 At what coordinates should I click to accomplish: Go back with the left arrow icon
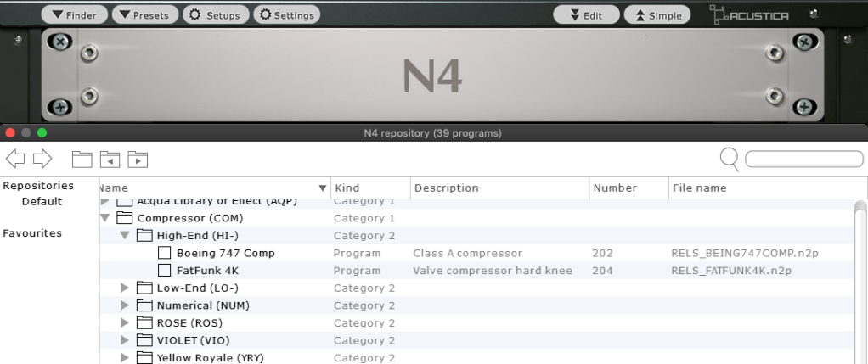tap(15, 159)
